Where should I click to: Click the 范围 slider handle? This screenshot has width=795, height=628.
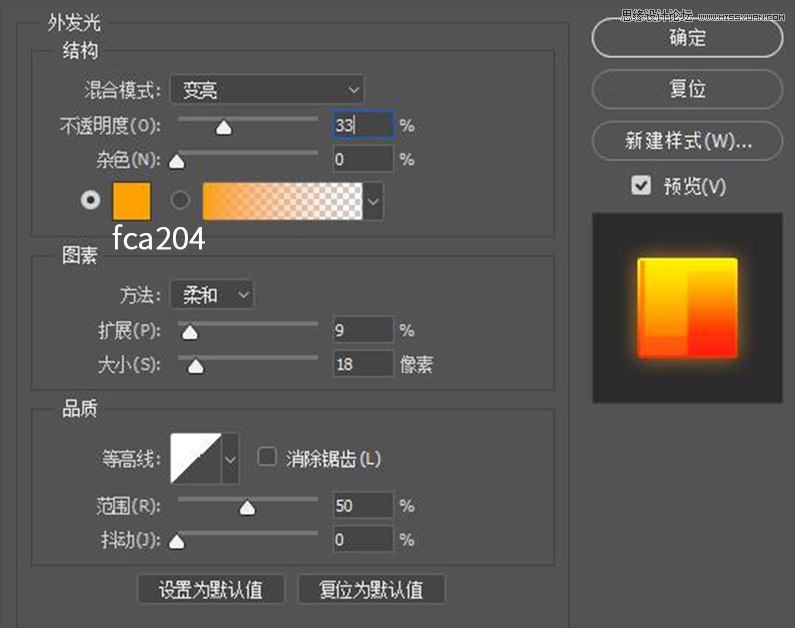tap(247, 508)
